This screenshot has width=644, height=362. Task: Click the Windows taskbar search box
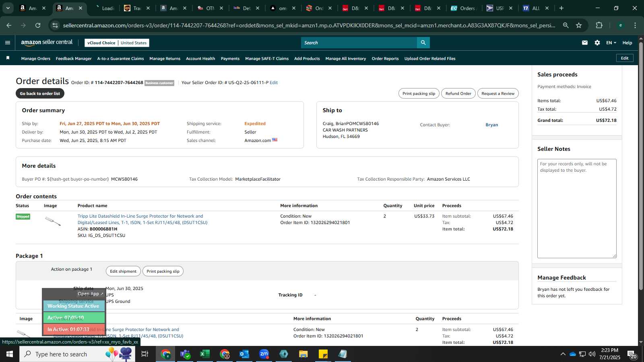(x=77, y=354)
